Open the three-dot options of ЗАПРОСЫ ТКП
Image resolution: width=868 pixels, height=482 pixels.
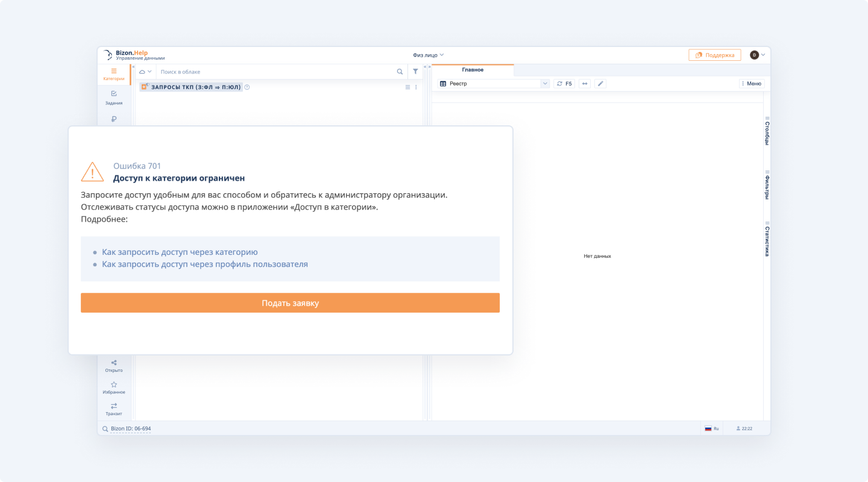click(415, 87)
